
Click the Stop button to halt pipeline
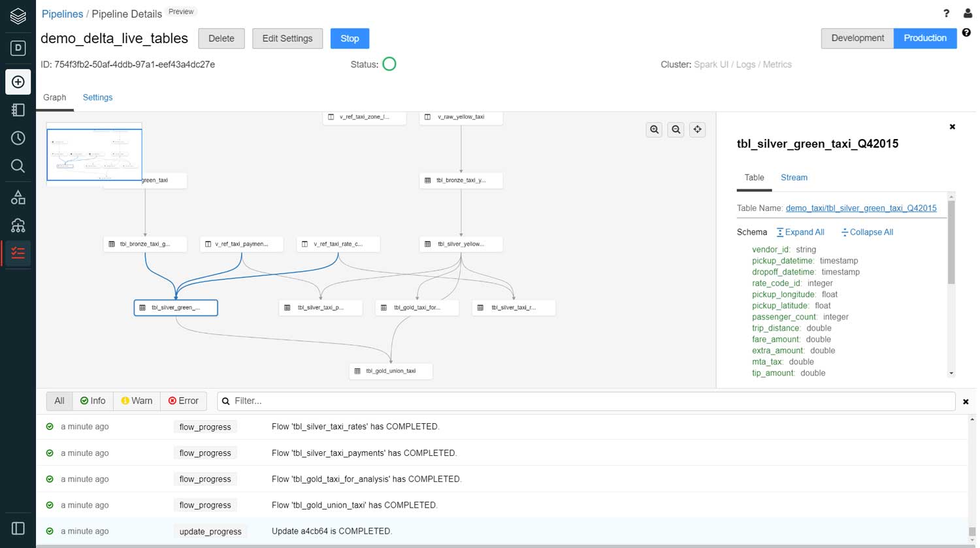pos(350,38)
